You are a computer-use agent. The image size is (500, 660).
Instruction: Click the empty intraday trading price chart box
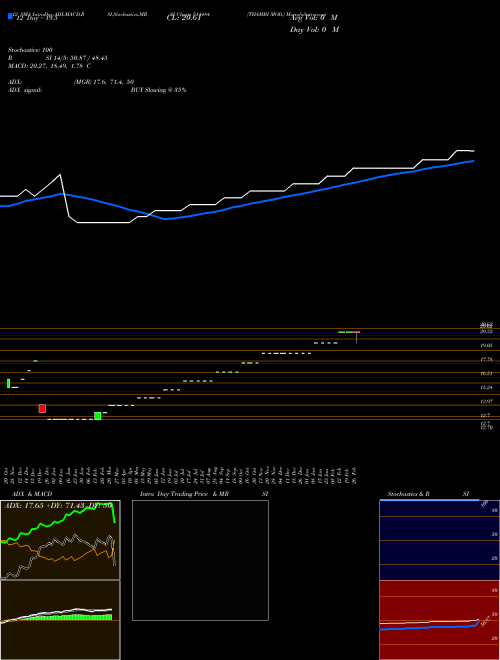click(200, 560)
